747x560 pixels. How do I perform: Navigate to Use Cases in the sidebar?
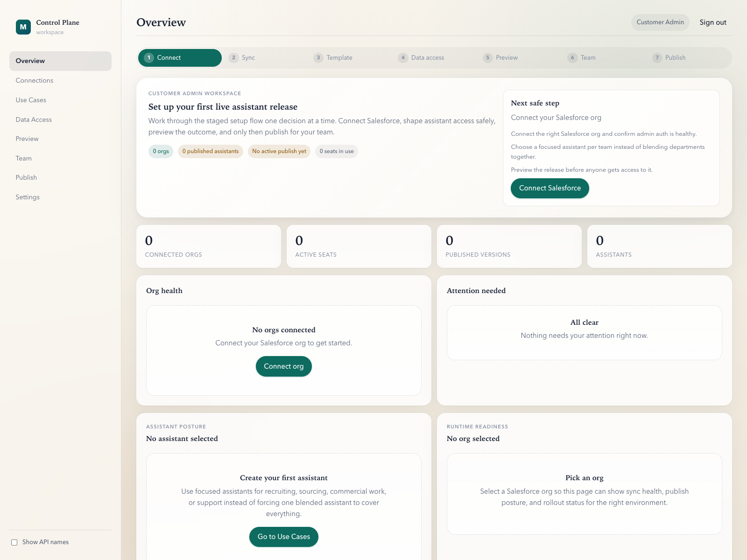click(x=31, y=100)
